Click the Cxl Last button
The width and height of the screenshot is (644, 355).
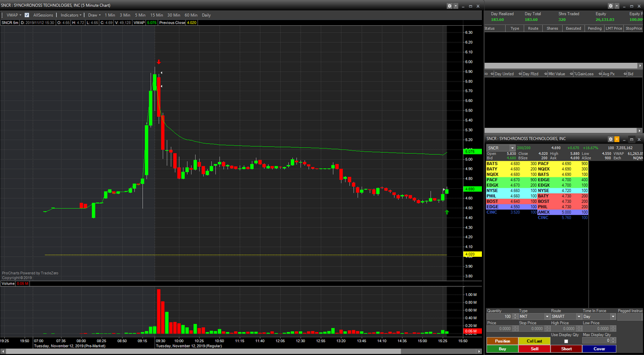point(535,341)
